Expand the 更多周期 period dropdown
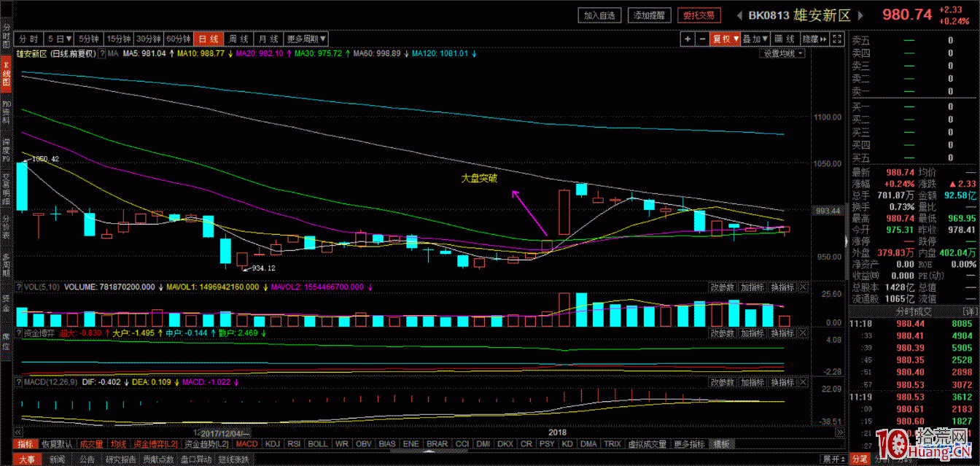Image resolution: width=980 pixels, height=466 pixels. (x=306, y=39)
